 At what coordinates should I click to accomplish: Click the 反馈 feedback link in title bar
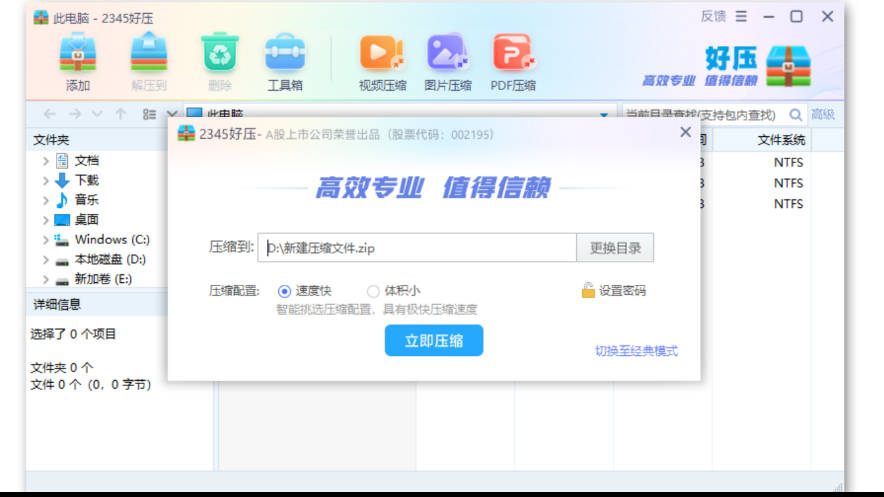713,16
